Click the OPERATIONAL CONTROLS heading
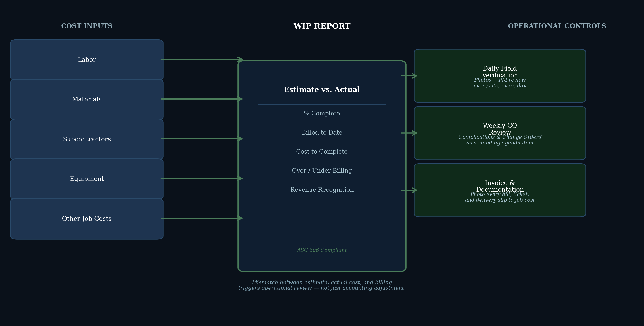The width and height of the screenshot is (644, 326). click(557, 26)
